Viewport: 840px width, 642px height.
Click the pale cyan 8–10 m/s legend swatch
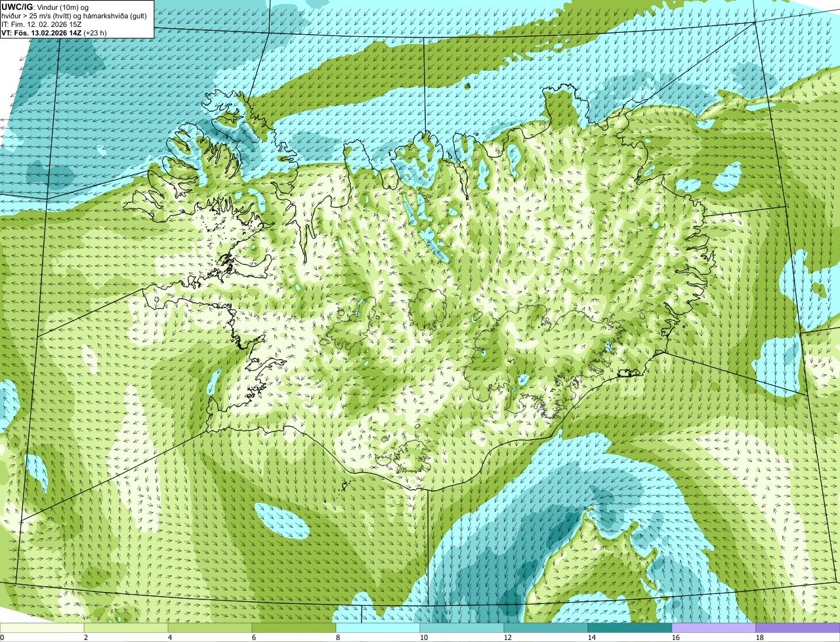[378, 628]
